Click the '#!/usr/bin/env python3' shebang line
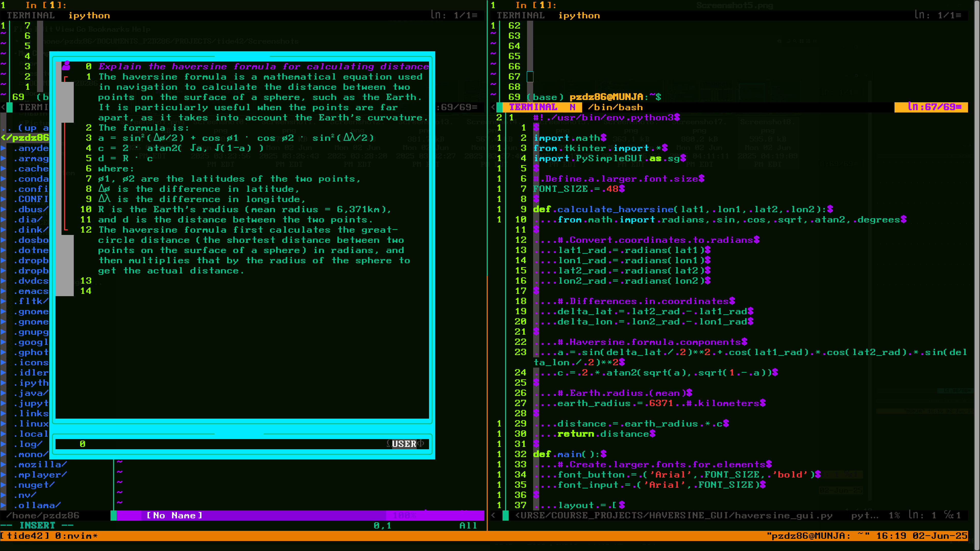Screen dimensions: 980x551 [x=606, y=118]
